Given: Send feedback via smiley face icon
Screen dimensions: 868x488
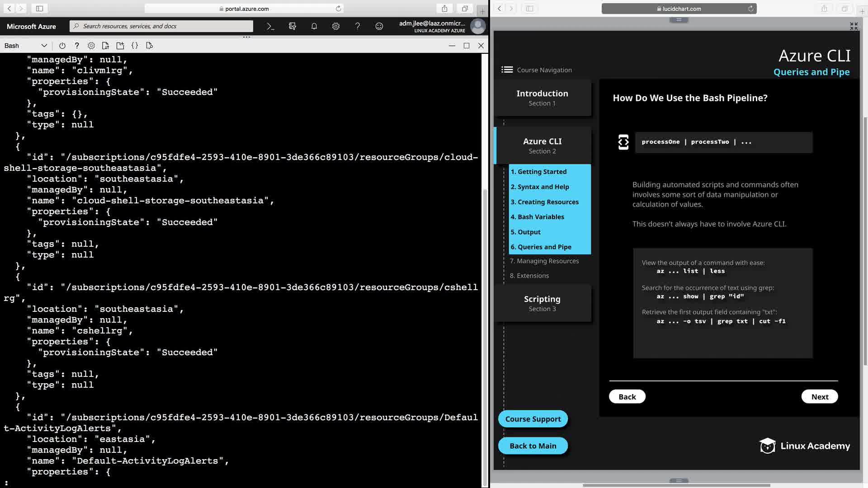Looking at the screenshot, I should point(379,26).
